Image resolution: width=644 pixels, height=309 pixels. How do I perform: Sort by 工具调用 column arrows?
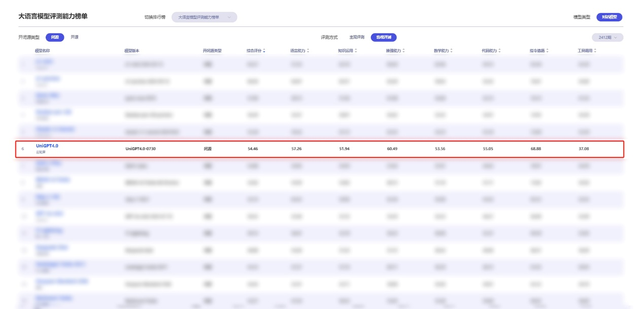pos(595,51)
